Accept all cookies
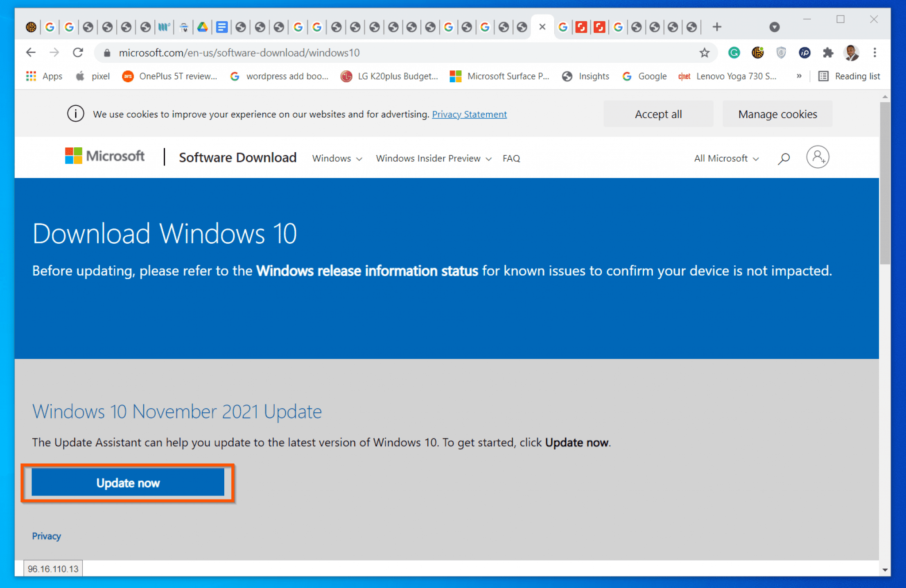The image size is (906, 588). (x=658, y=114)
